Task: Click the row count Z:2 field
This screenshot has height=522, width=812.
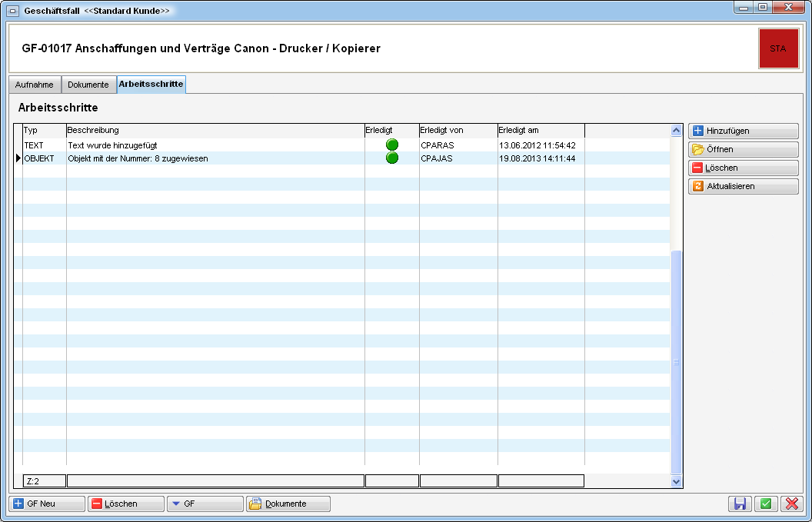Action: click(x=45, y=481)
